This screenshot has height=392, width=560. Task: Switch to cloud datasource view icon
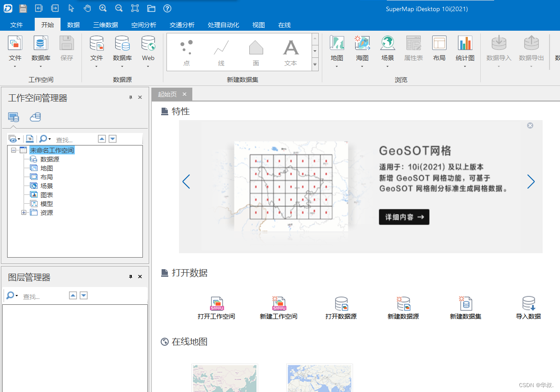(x=35, y=117)
